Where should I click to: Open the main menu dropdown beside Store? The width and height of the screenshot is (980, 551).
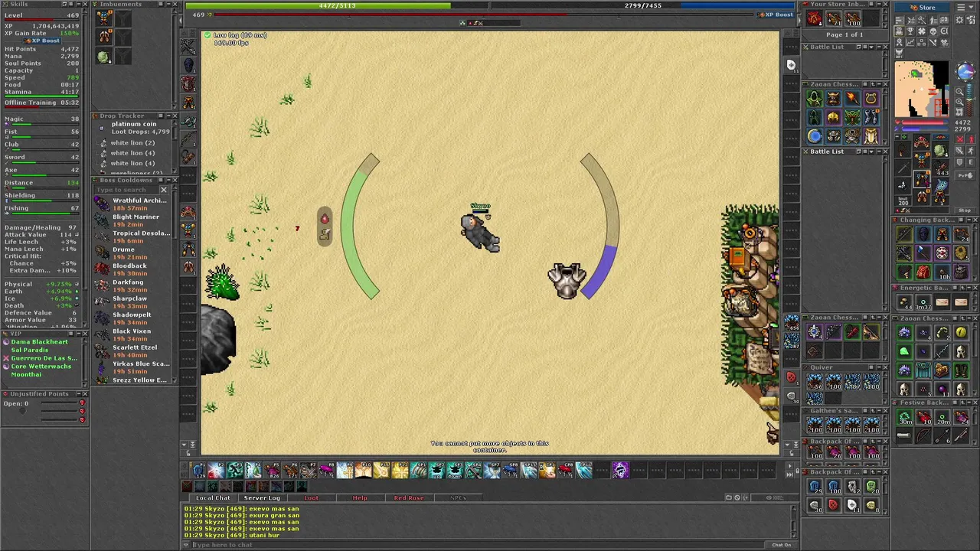coord(965,8)
